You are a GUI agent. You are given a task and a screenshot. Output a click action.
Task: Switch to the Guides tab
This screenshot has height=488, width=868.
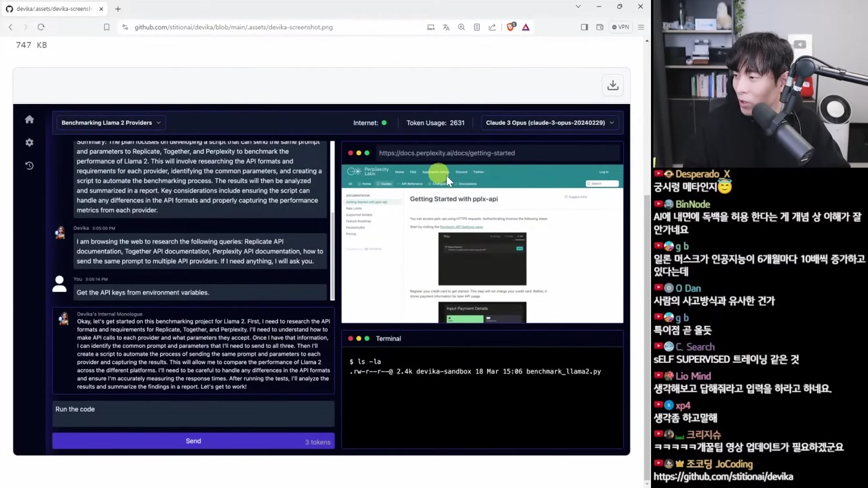385,184
